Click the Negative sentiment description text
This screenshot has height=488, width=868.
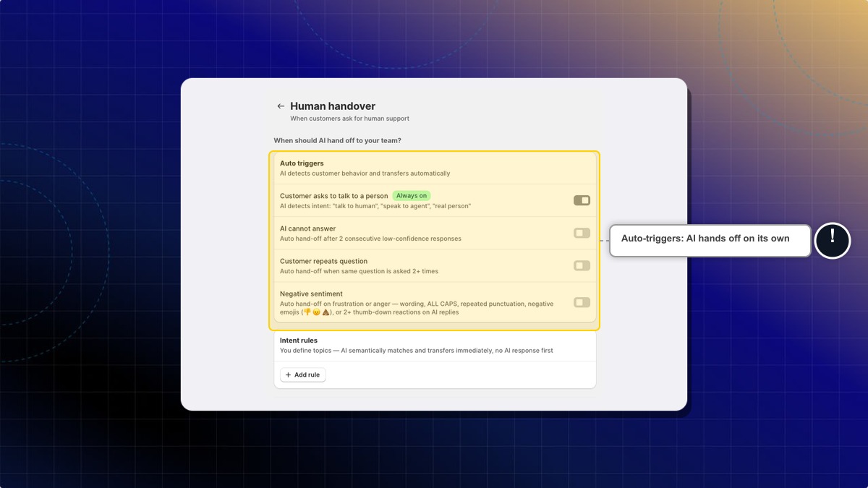pos(417,308)
